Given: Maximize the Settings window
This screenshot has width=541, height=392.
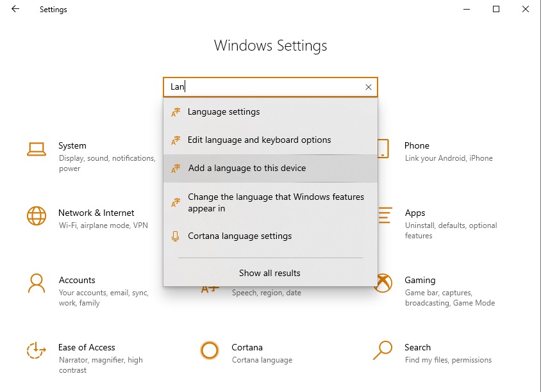Looking at the screenshot, I should [x=495, y=10].
